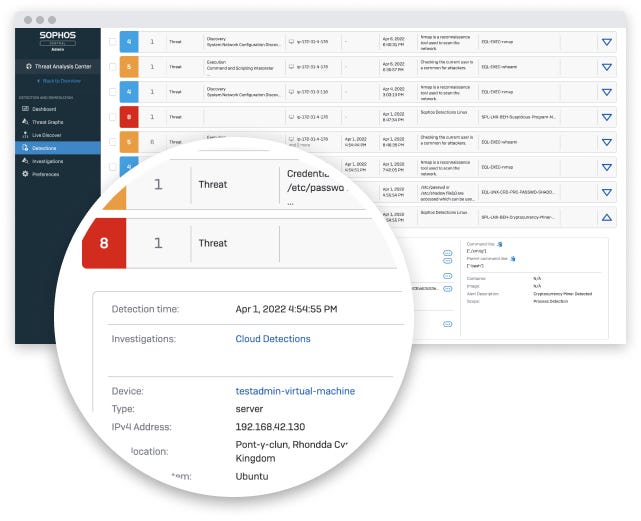This screenshot has height=521, width=641.
Task: Click device monitor icon on Apr 4 nmap row
Action: pyautogui.click(x=291, y=92)
